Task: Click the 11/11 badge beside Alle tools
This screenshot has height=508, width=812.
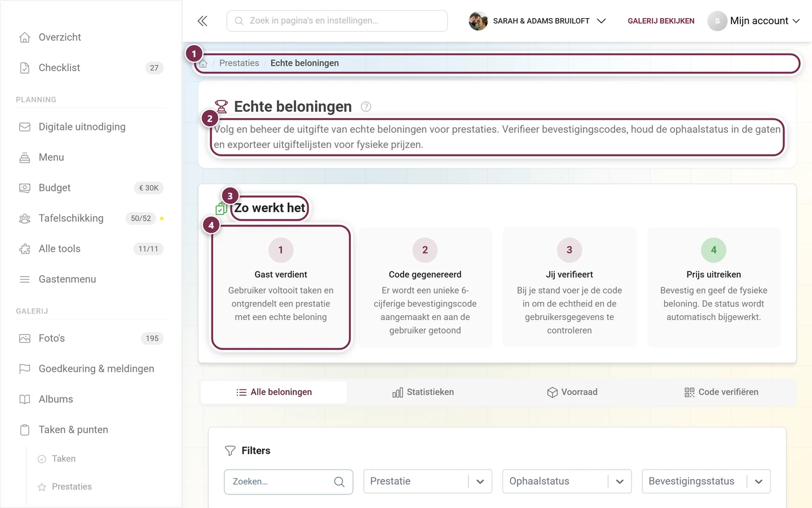Action: [148, 249]
